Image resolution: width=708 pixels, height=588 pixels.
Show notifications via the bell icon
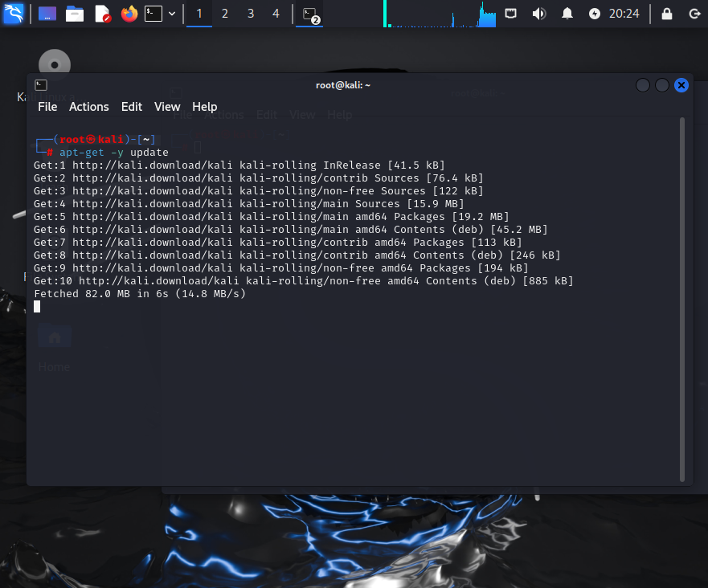(567, 14)
